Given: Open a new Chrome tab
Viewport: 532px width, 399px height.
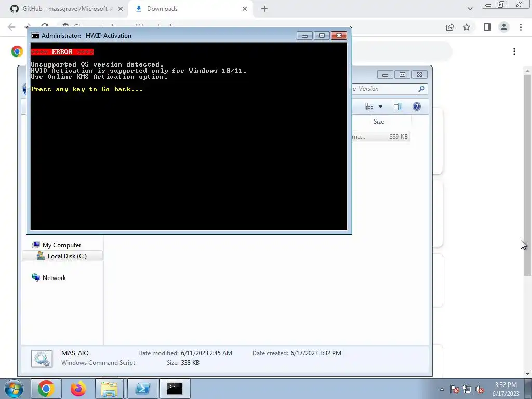Looking at the screenshot, I should point(264,9).
